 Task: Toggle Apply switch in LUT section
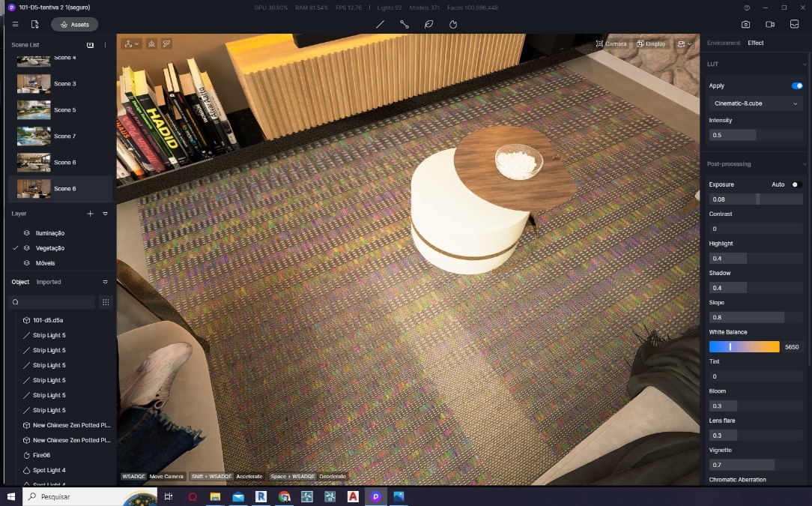(796, 85)
